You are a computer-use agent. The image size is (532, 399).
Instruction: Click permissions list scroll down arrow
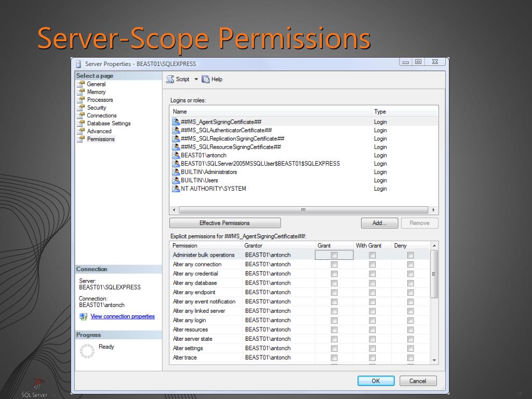(x=434, y=361)
